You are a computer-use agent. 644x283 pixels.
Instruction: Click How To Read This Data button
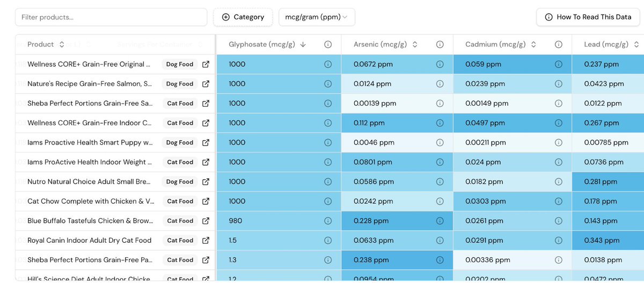pyautogui.click(x=588, y=17)
